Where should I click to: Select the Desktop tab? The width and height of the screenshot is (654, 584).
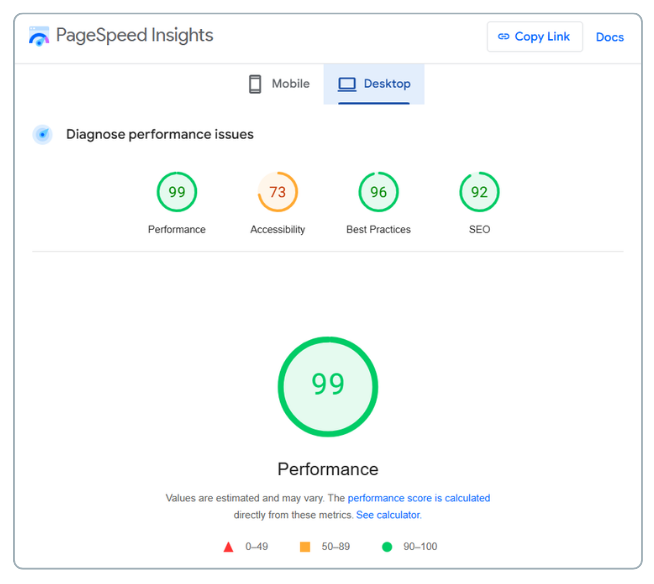[374, 84]
